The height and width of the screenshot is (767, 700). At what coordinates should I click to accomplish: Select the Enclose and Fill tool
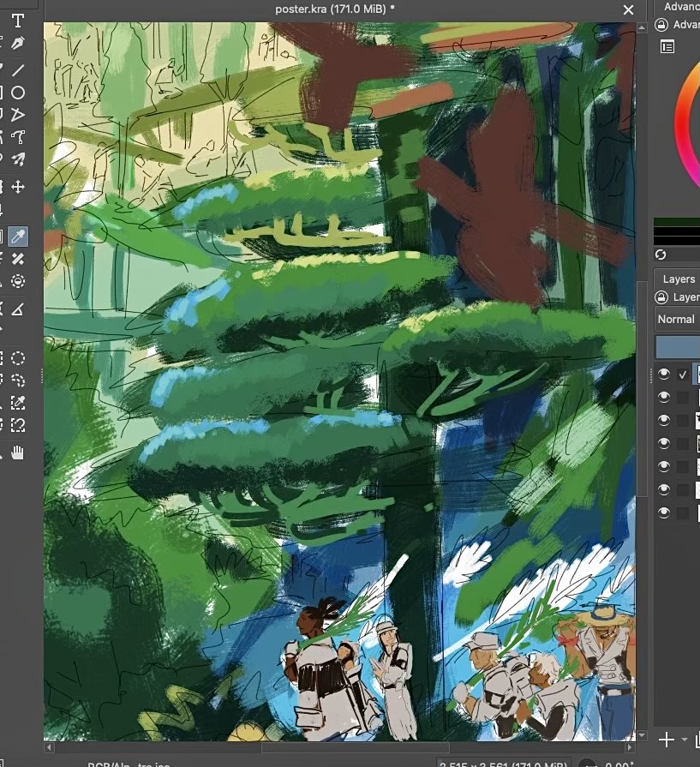point(18,281)
